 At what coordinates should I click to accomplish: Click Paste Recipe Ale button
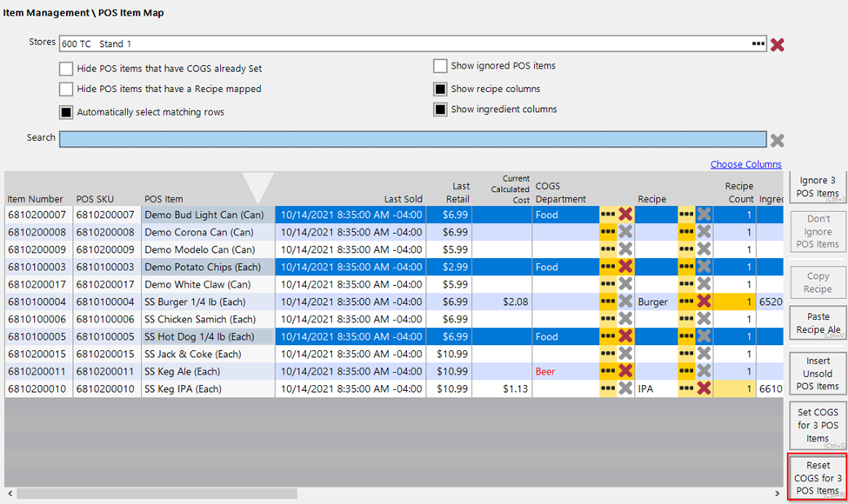coord(818,323)
